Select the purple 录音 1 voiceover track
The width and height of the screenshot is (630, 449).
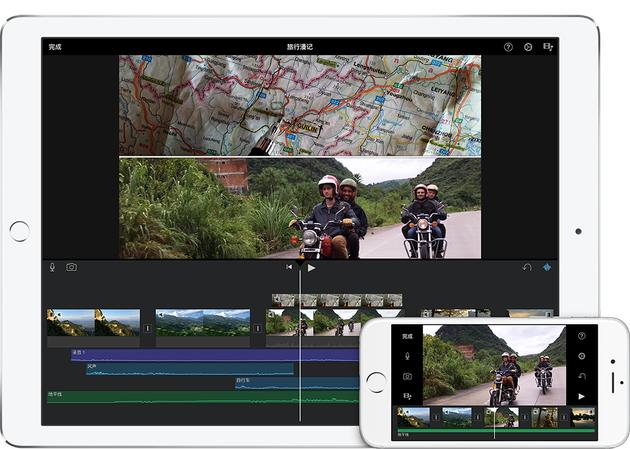coord(215,355)
